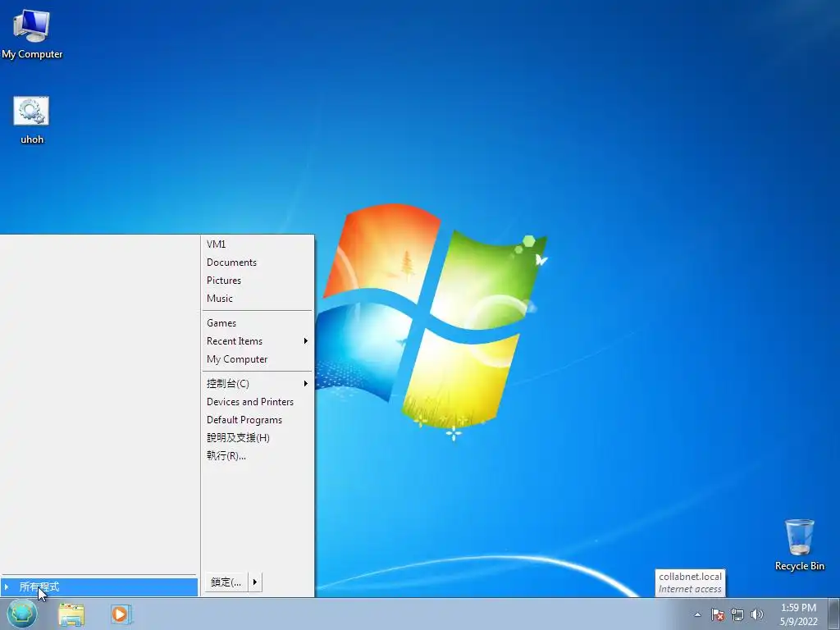Open the Action Center flag icon
Viewport: 840px width, 630px height.
tap(717, 614)
